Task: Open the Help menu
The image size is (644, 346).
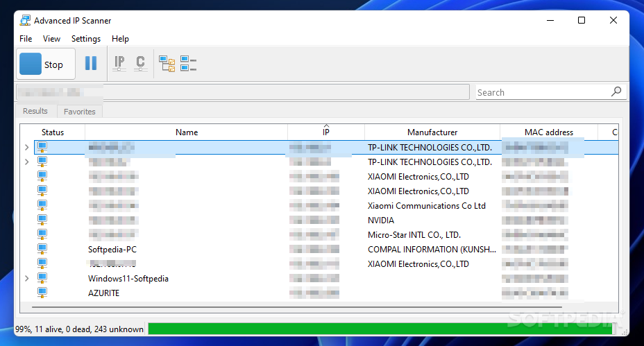Action: coord(120,39)
